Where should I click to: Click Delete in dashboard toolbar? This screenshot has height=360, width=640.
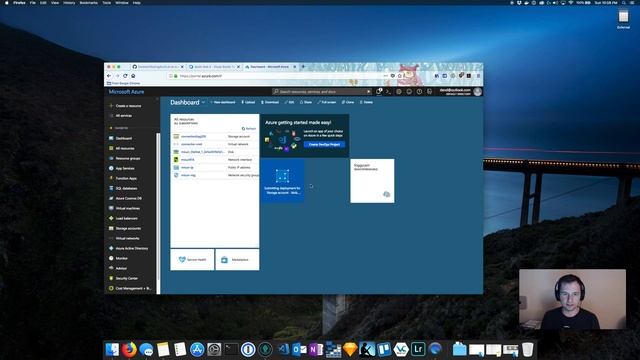tap(367, 102)
